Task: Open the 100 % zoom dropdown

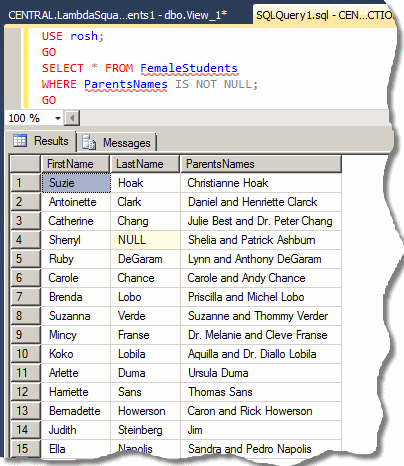Action: [x=58, y=118]
